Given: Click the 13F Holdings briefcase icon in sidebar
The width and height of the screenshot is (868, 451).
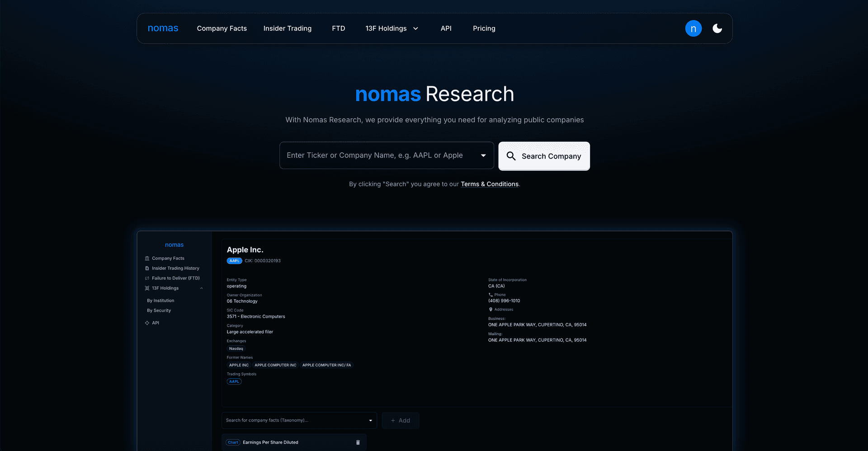Looking at the screenshot, I should pyautogui.click(x=147, y=288).
